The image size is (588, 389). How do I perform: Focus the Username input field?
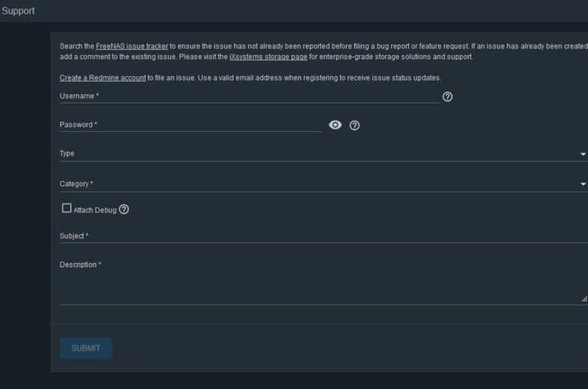(x=250, y=96)
